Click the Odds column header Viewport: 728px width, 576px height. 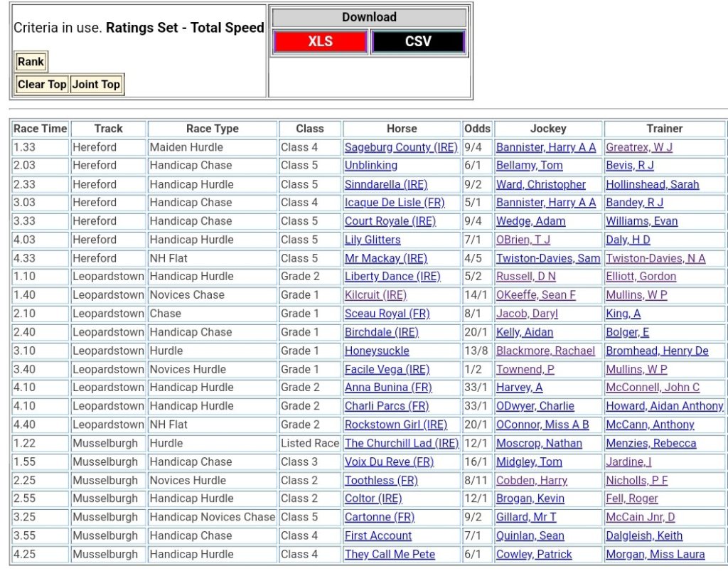(x=477, y=129)
